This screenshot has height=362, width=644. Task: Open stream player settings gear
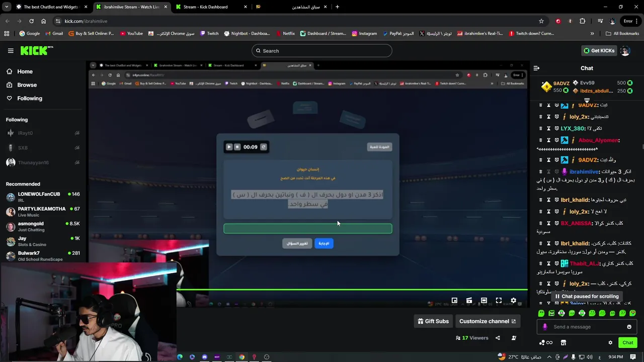coord(513,300)
